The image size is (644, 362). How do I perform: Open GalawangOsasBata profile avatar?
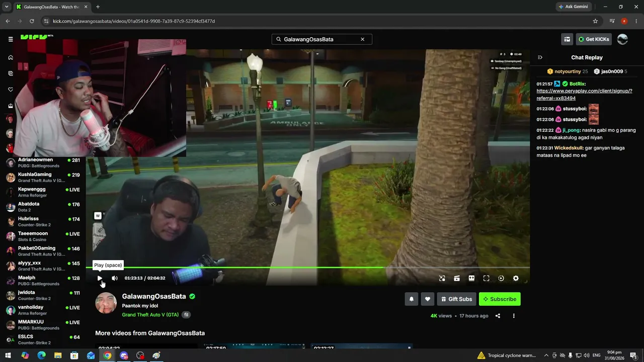click(x=106, y=303)
